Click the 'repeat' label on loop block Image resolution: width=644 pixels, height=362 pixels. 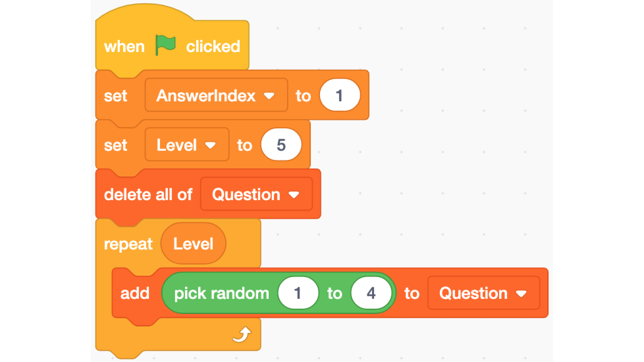click(128, 244)
